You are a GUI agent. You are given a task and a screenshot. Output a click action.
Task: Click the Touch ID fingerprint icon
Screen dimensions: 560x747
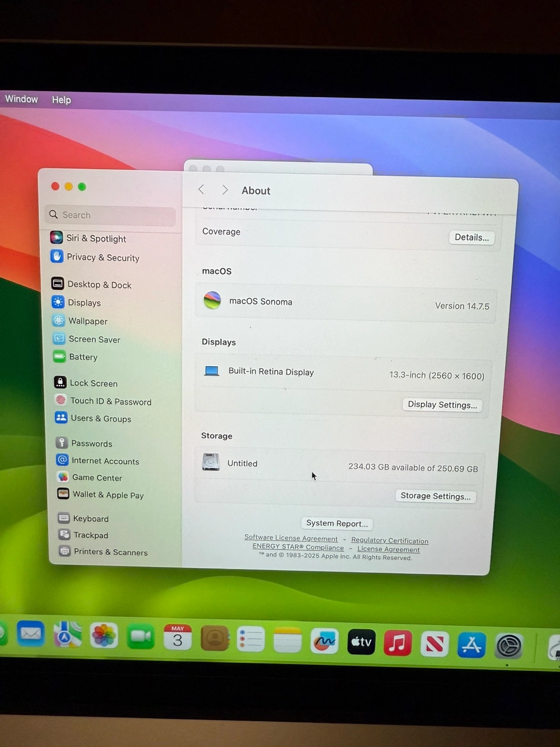[x=61, y=400]
